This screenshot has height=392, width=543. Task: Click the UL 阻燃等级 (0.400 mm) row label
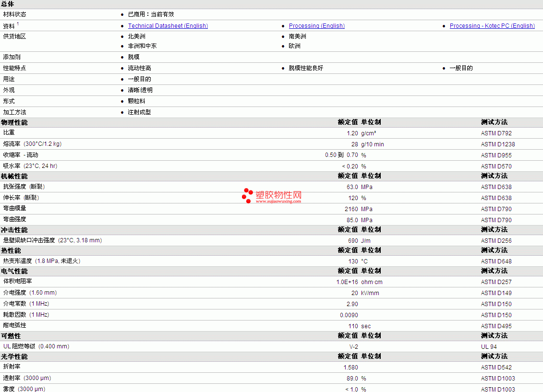point(36,346)
